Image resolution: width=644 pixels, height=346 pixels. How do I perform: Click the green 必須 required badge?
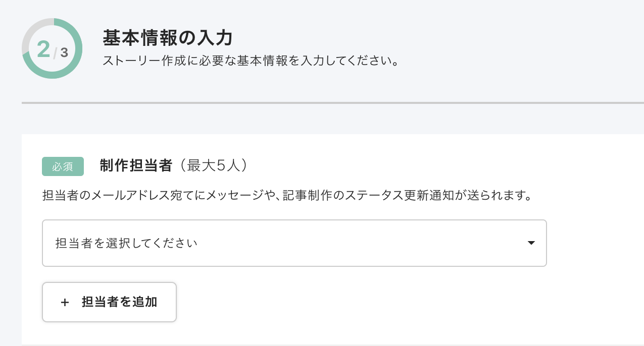pyautogui.click(x=63, y=167)
